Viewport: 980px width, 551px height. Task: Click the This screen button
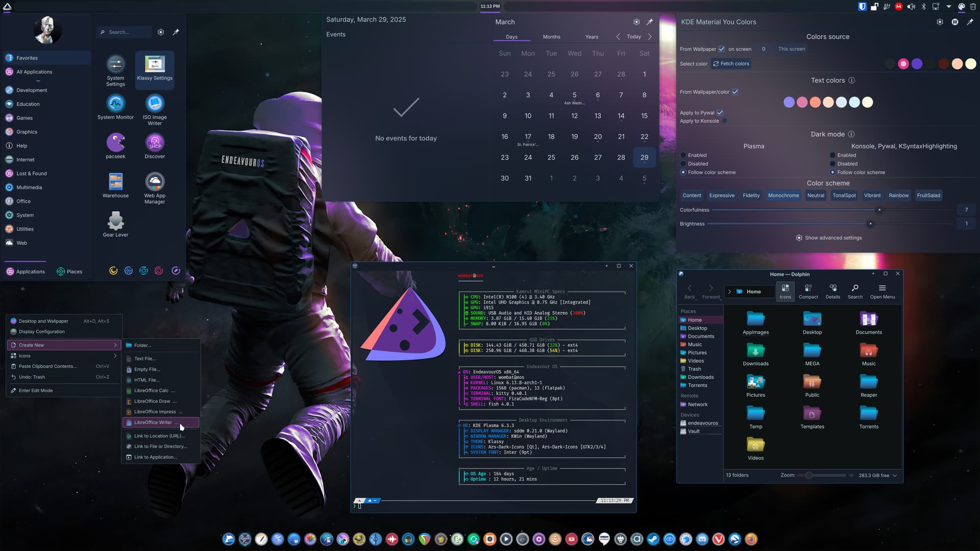click(791, 49)
